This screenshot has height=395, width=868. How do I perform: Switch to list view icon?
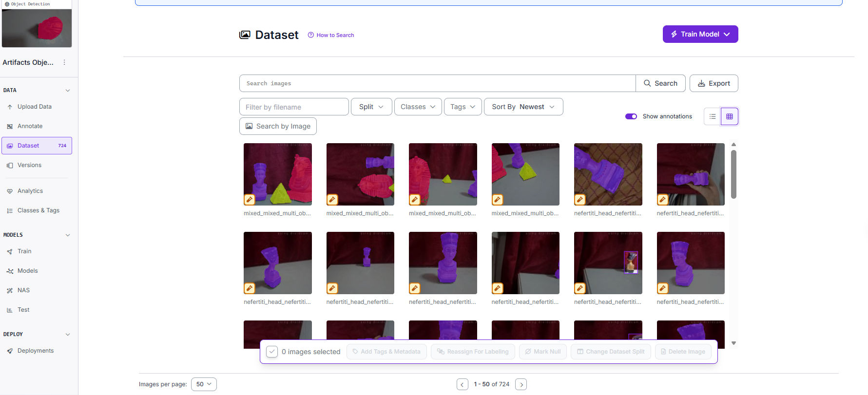713,116
